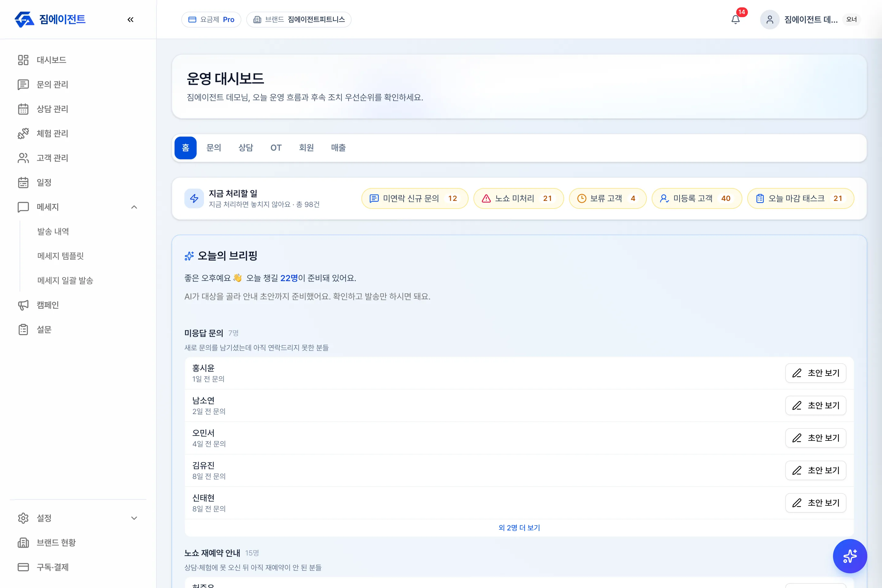Open 초안 보기 for 김유진
Viewport: 882px width, 588px height.
coord(816,470)
